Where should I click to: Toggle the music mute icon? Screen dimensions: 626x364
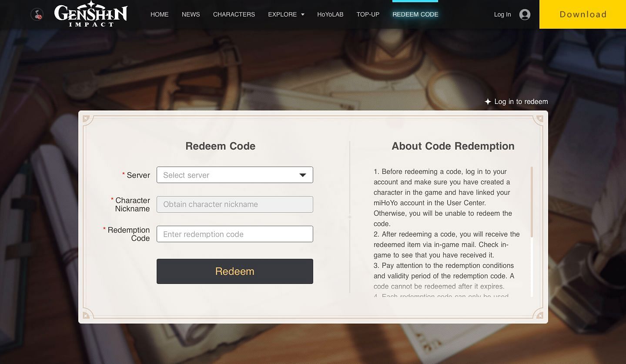pos(37,14)
